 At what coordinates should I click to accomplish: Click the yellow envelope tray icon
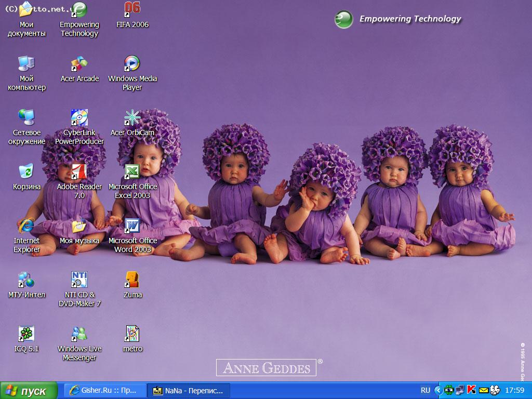483,390
